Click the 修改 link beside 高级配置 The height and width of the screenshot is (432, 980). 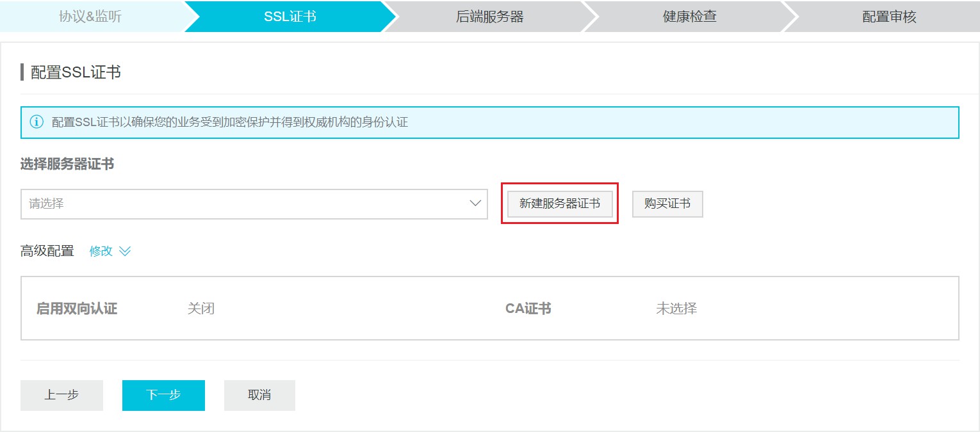pyautogui.click(x=101, y=252)
